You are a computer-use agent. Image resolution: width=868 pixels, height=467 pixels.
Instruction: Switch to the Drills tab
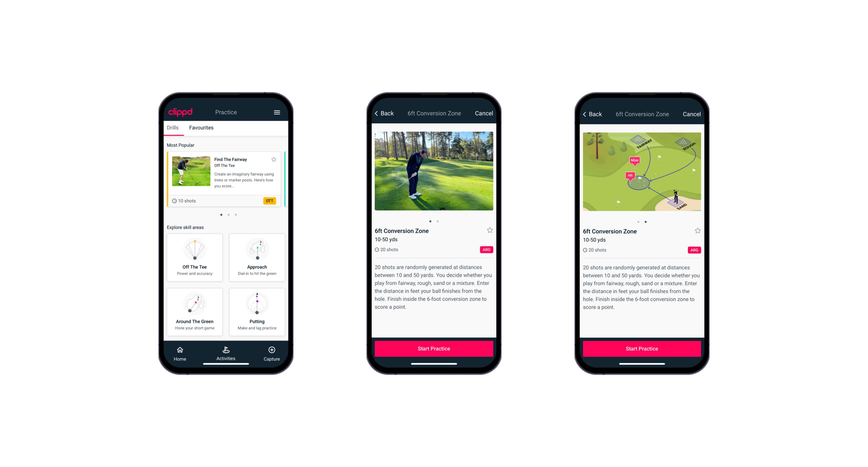(173, 127)
